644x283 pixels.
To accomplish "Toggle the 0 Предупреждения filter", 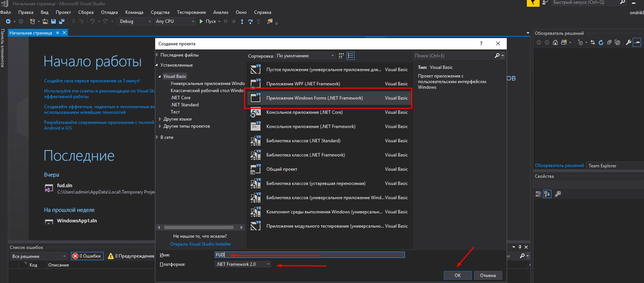I will point(131,256).
